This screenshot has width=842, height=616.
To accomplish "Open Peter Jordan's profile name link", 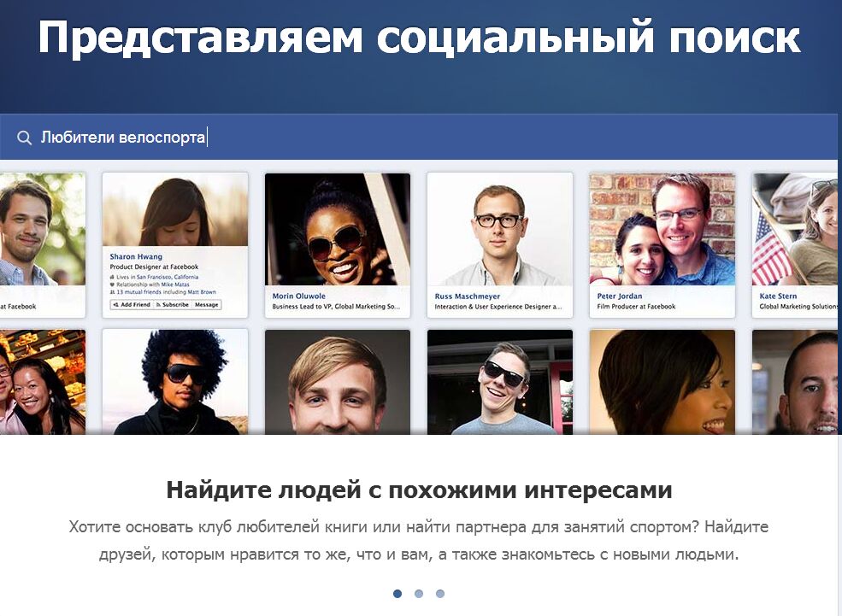I will [x=620, y=296].
